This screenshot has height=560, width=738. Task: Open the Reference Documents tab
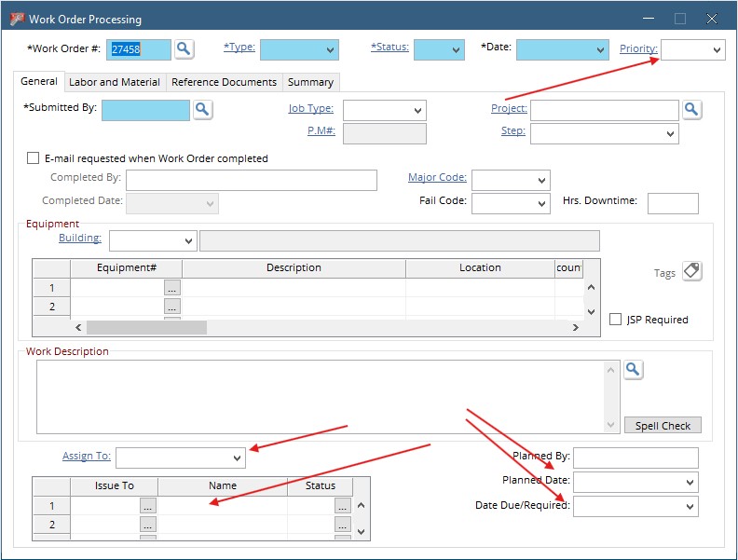(224, 82)
